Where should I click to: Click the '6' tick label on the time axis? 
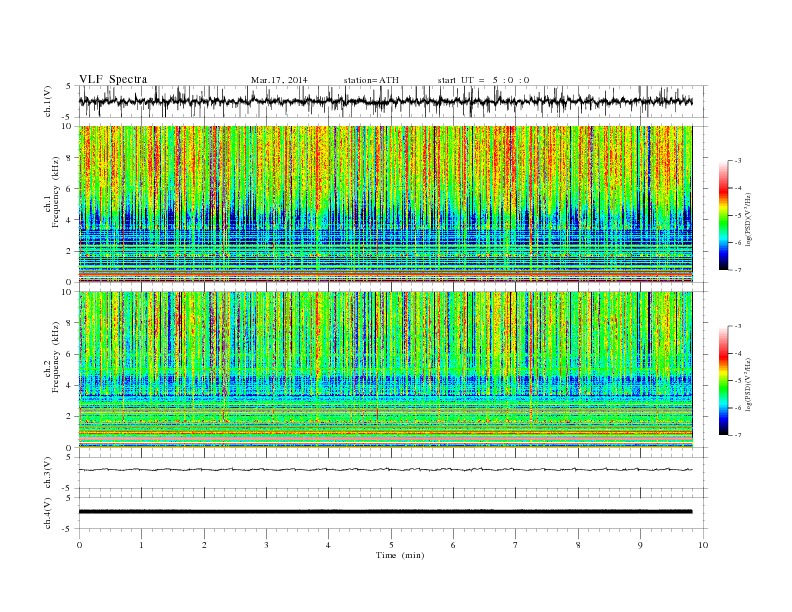(454, 545)
